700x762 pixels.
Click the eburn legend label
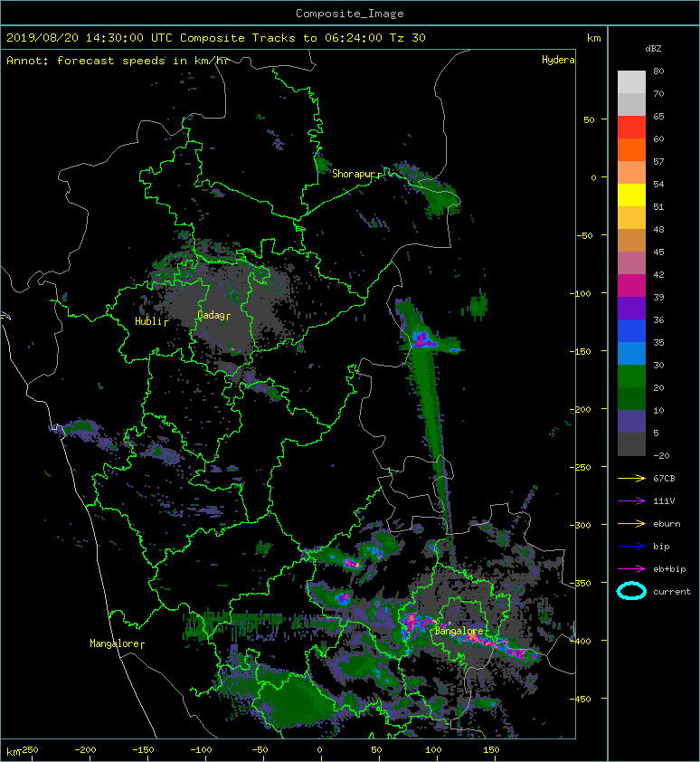pos(667,524)
